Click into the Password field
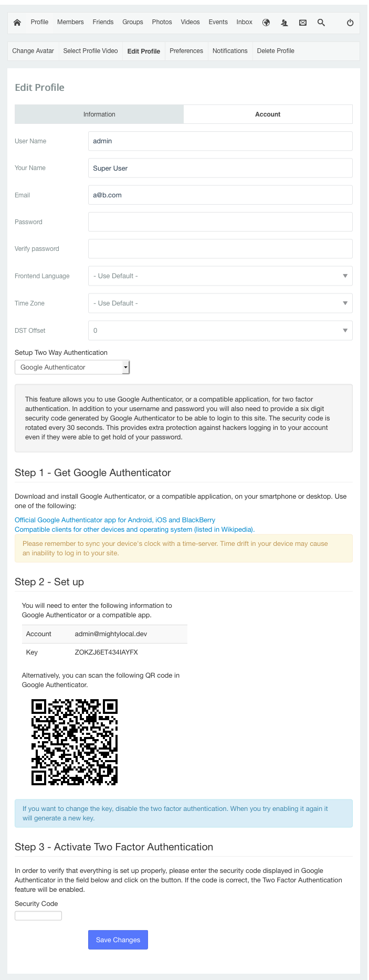Image resolution: width=369 pixels, height=980 pixels. point(220,222)
